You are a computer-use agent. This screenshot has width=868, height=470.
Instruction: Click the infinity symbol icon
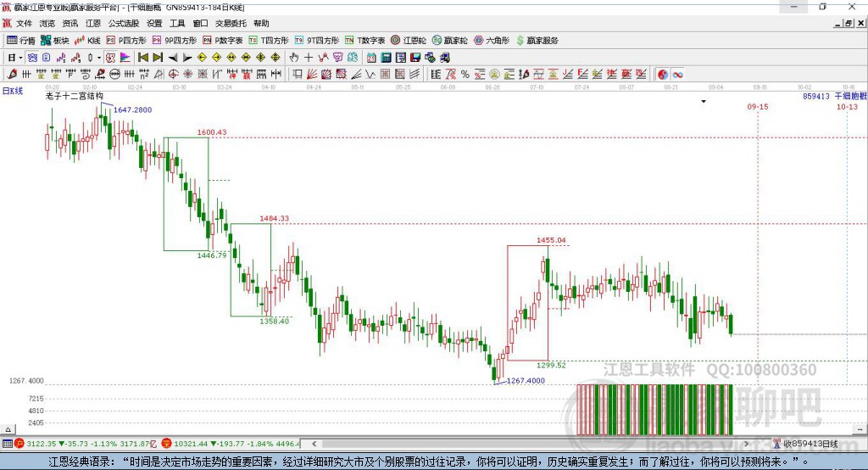(x=677, y=75)
